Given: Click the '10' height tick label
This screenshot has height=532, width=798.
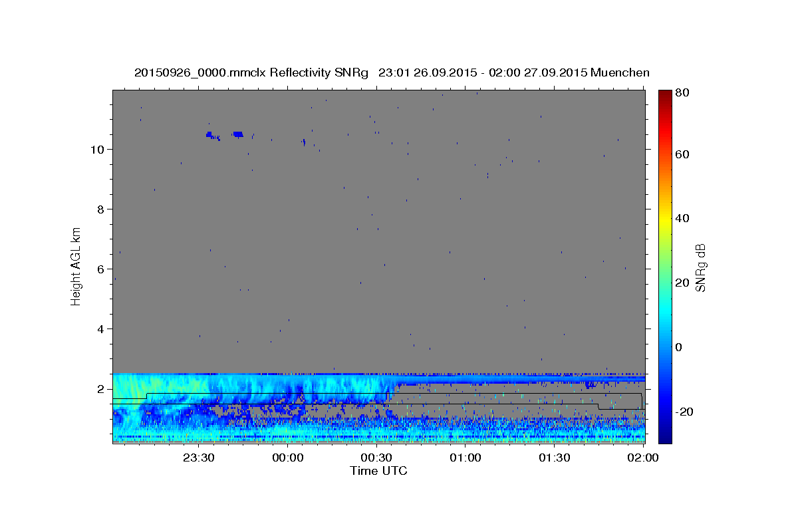Looking at the screenshot, I should (98, 150).
